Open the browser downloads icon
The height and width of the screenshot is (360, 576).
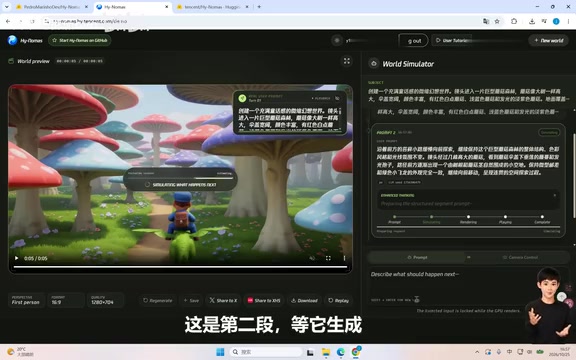coord(532,21)
